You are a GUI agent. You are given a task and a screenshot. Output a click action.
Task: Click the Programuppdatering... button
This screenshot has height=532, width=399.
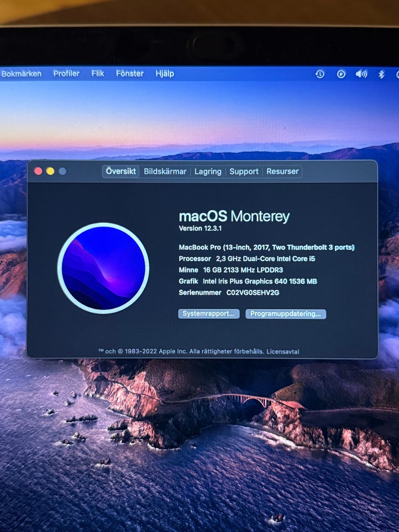click(286, 314)
